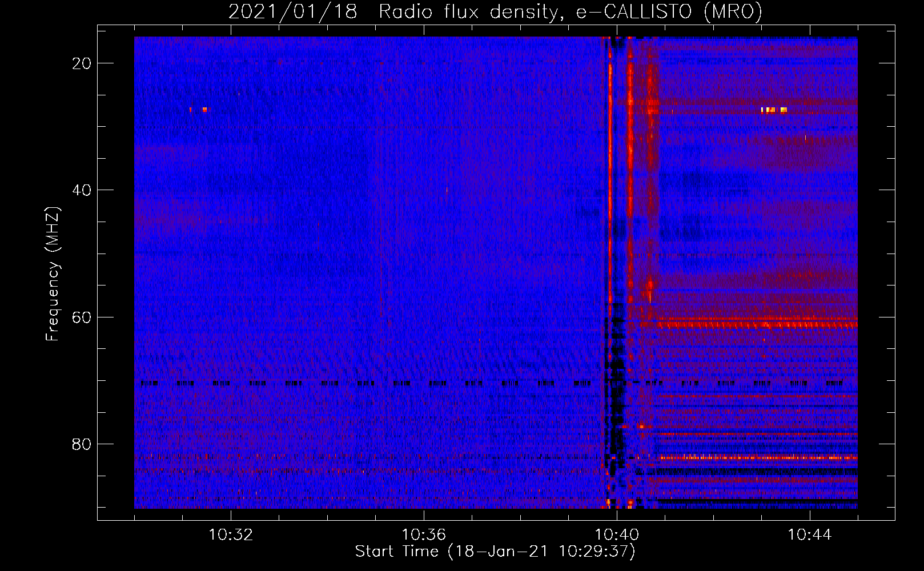
Task: Click the '10:44' time tick label
Action: (810, 535)
